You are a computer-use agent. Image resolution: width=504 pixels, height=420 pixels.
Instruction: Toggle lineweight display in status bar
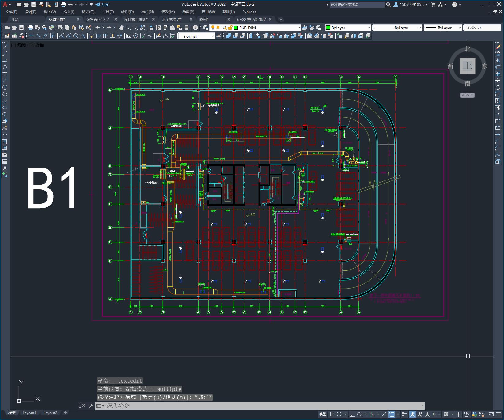click(x=404, y=414)
